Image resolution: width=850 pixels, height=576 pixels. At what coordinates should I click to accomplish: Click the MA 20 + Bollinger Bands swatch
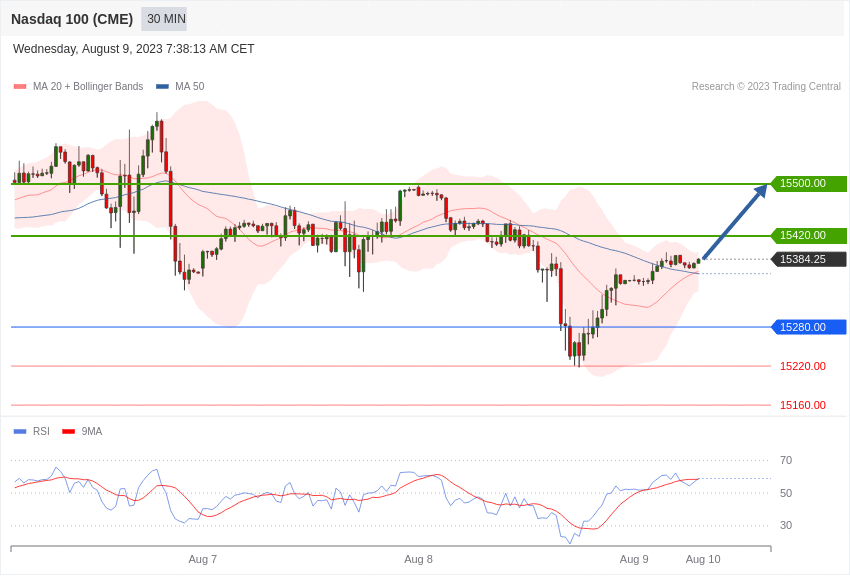(x=20, y=87)
